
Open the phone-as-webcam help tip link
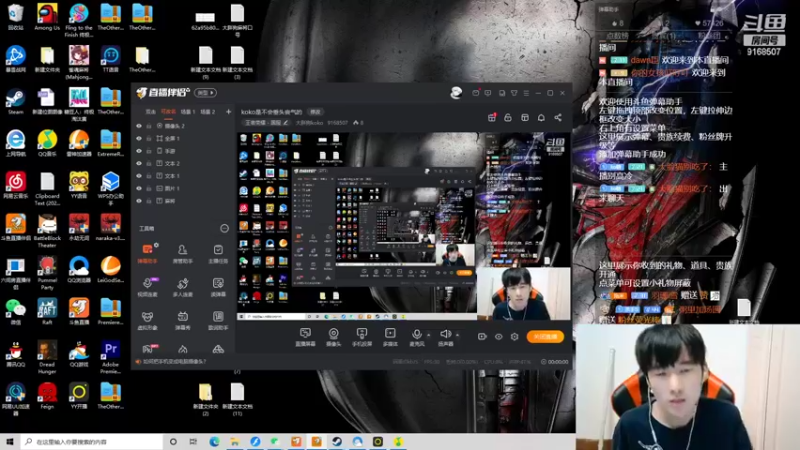175,362
